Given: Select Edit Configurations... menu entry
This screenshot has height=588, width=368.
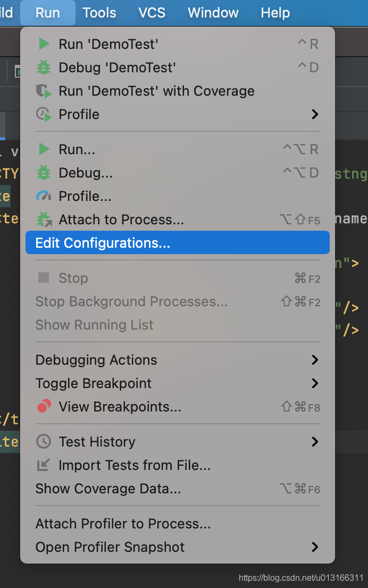Looking at the screenshot, I should [103, 243].
